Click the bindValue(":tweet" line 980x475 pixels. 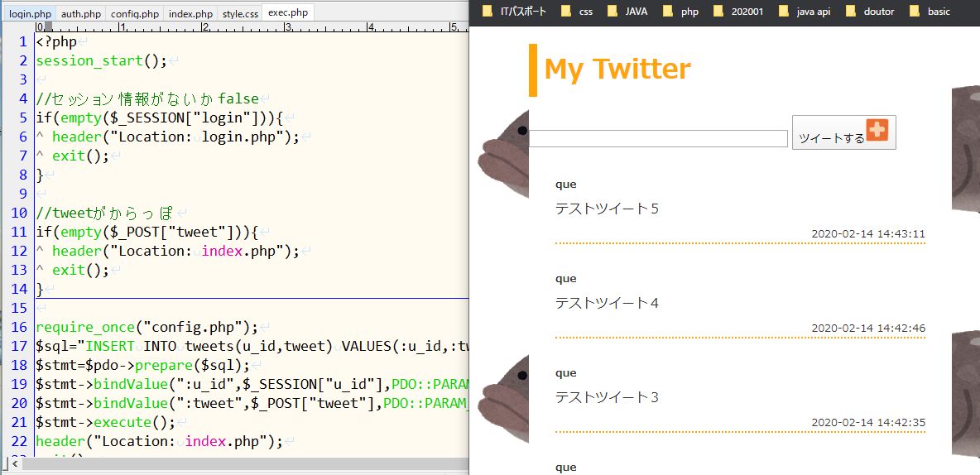pyautogui.click(x=252, y=404)
